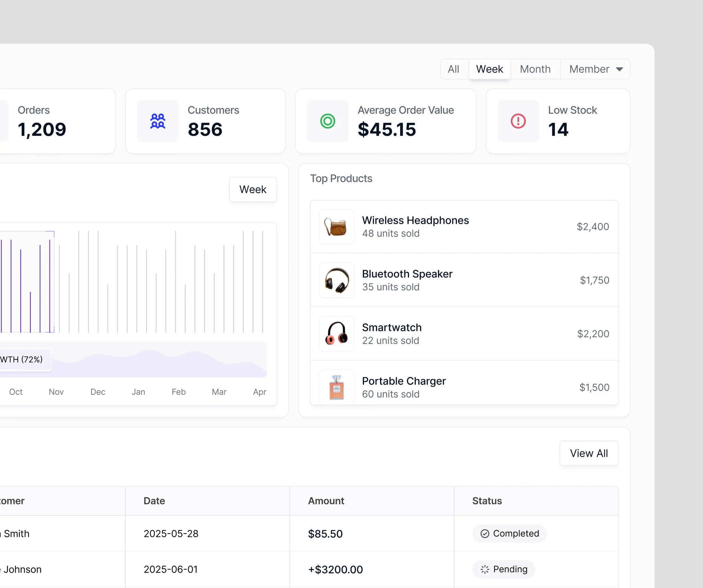This screenshot has height=588, width=703.
Task: Select the Week filter tab
Action: click(x=489, y=69)
